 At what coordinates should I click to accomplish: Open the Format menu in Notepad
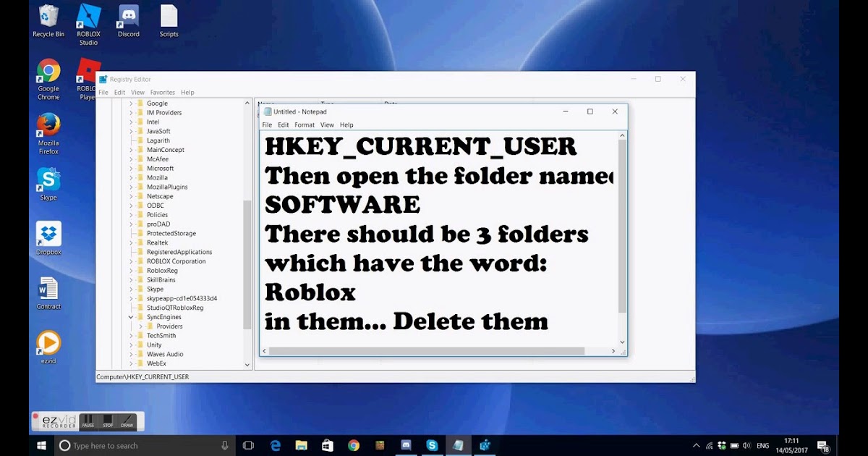305,125
